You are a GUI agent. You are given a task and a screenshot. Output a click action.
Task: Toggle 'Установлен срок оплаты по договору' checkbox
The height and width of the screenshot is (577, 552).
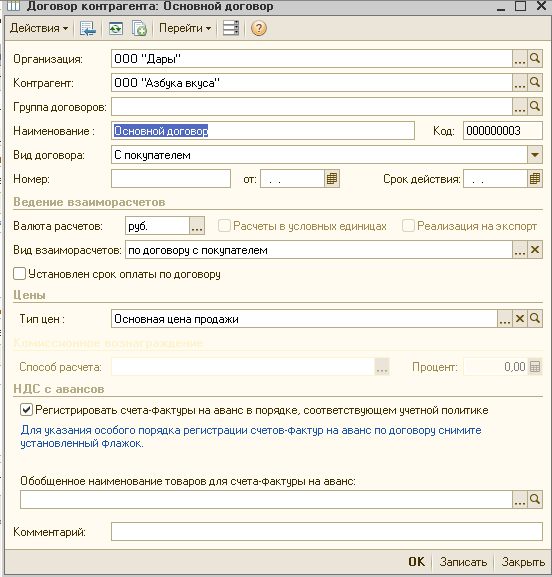(19, 274)
